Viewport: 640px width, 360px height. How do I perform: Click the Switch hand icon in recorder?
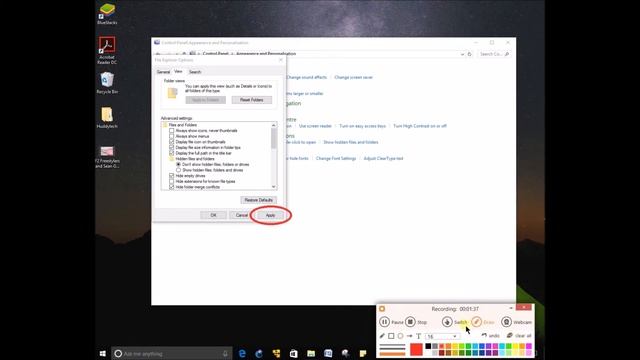pos(447,322)
